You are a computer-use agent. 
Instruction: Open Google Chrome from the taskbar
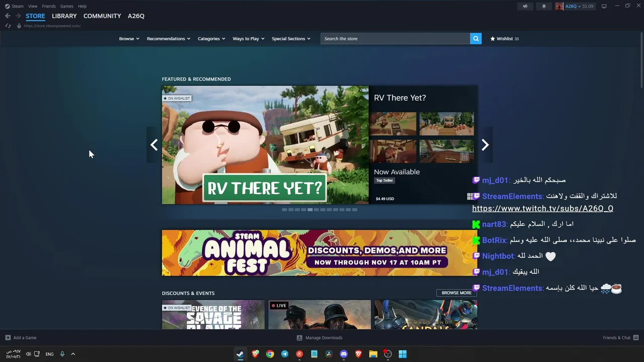pyautogui.click(x=270, y=354)
